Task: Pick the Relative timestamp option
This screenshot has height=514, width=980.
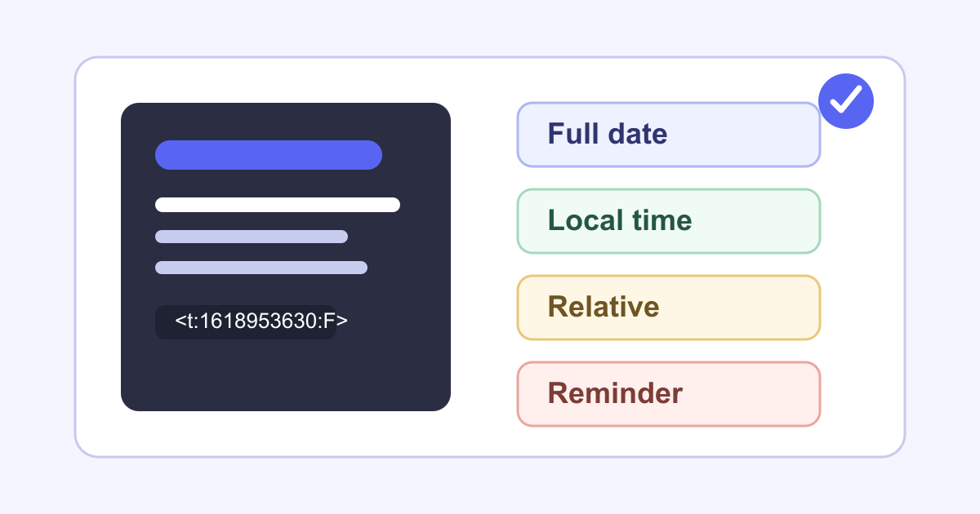Action: [x=668, y=308]
